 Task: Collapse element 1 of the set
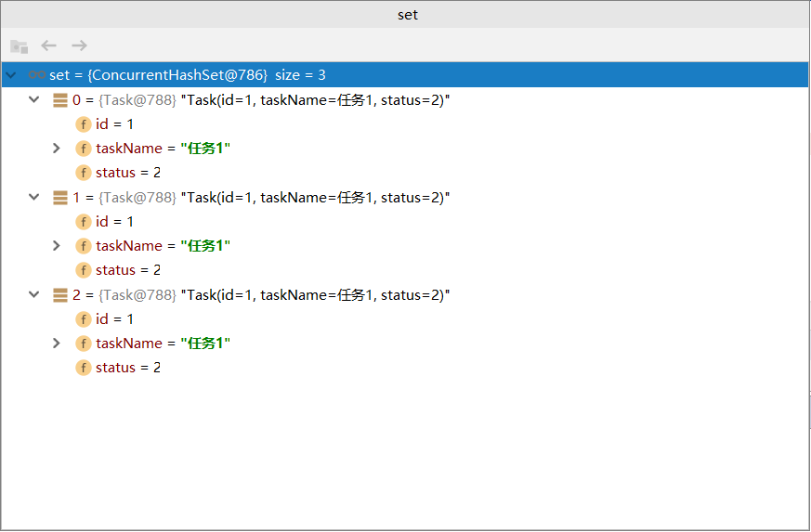tap(34, 197)
